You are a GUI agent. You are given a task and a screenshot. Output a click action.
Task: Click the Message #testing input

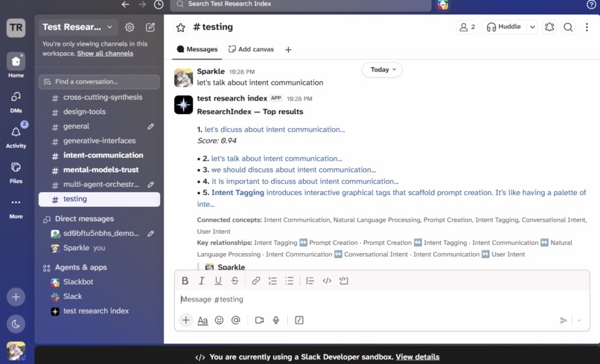click(x=382, y=300)
